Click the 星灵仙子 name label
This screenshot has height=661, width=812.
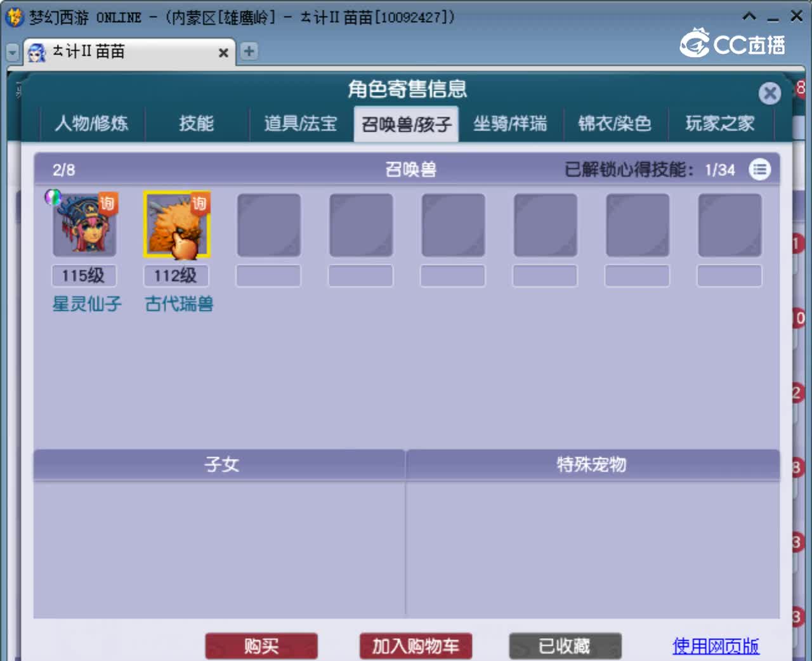coord(87,304)
